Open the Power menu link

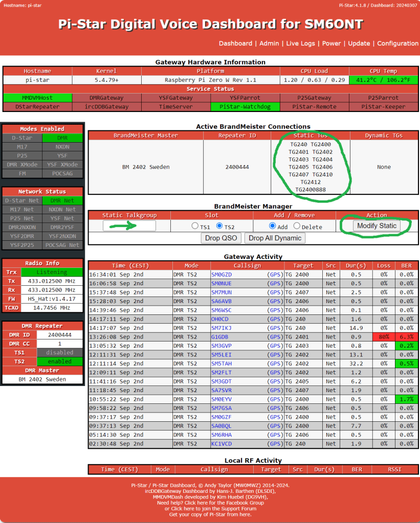[x=331, y=43]
